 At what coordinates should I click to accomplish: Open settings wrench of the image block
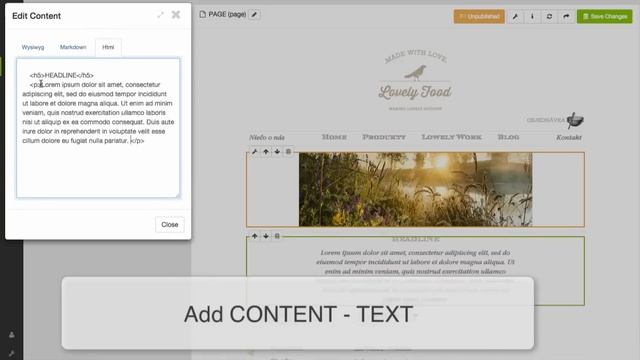coord(255,151)
